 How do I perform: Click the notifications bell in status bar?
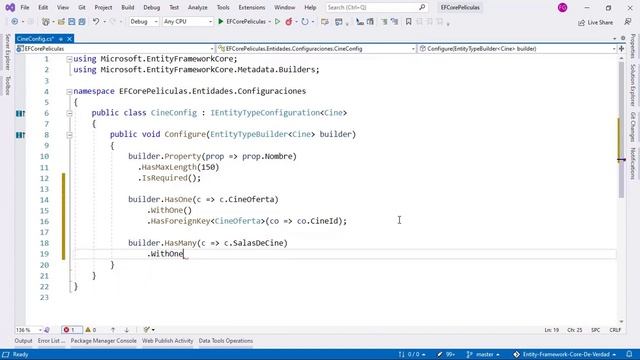tap(630, 354)
